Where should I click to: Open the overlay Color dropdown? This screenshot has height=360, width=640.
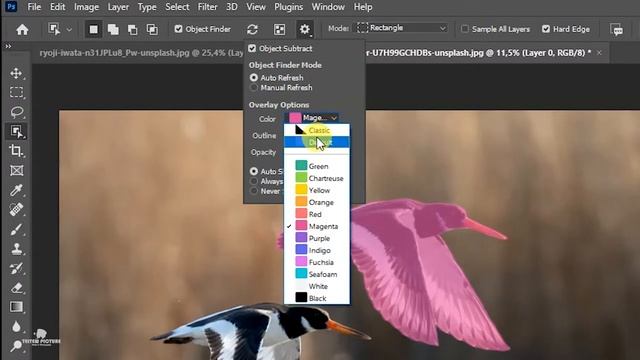tap(312, 118)
